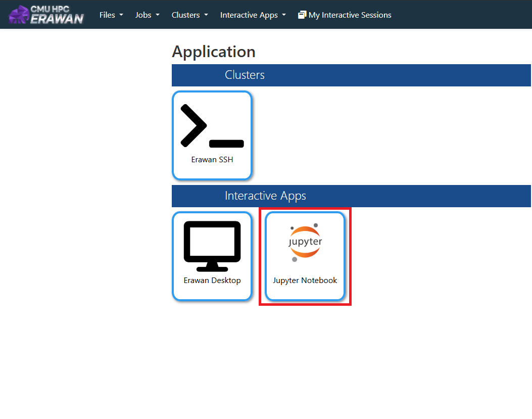Expand the caret beside Clusters in navbar
Image resolution: width=532 pixels, height=419 pixels.
[x=206, y=15]
